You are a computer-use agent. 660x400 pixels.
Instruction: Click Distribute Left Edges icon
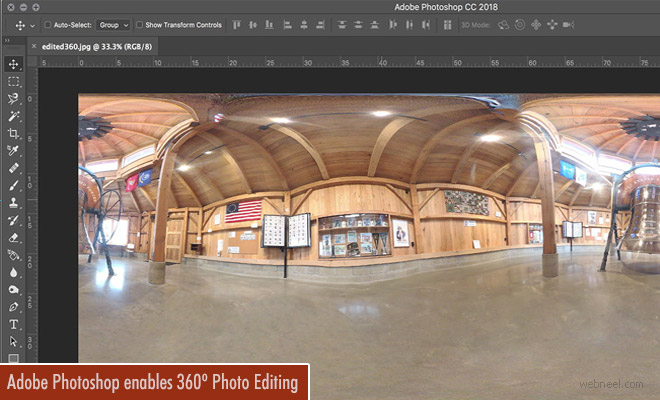point(393,25)
